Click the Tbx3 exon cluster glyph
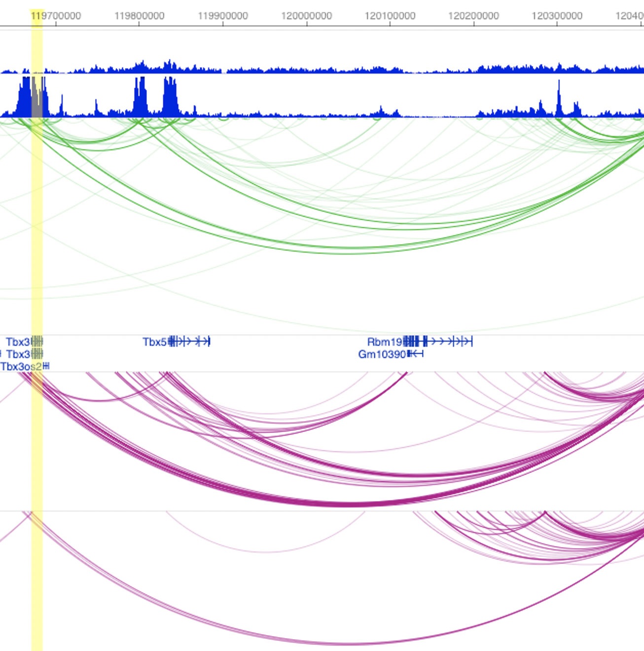The image size is (644, 651). 37,341
